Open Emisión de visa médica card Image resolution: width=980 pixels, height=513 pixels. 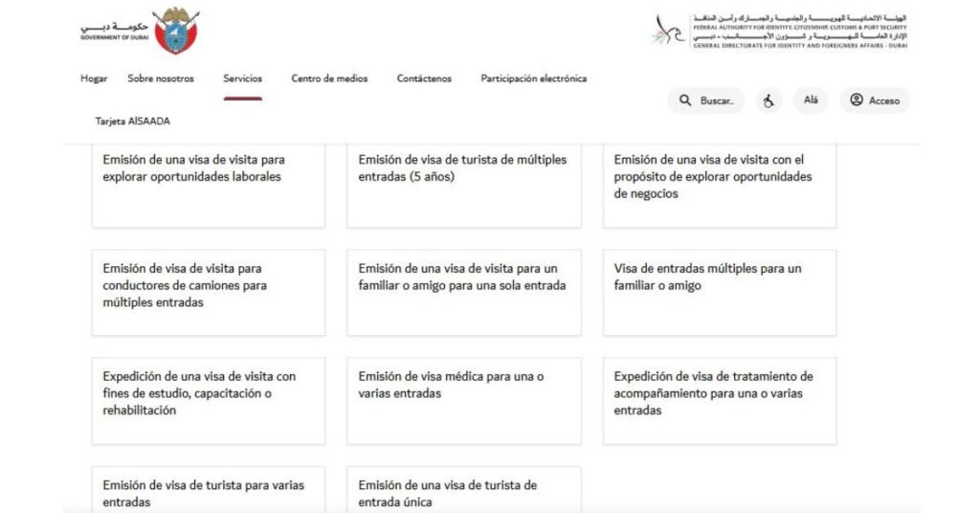tap(463, 400)
